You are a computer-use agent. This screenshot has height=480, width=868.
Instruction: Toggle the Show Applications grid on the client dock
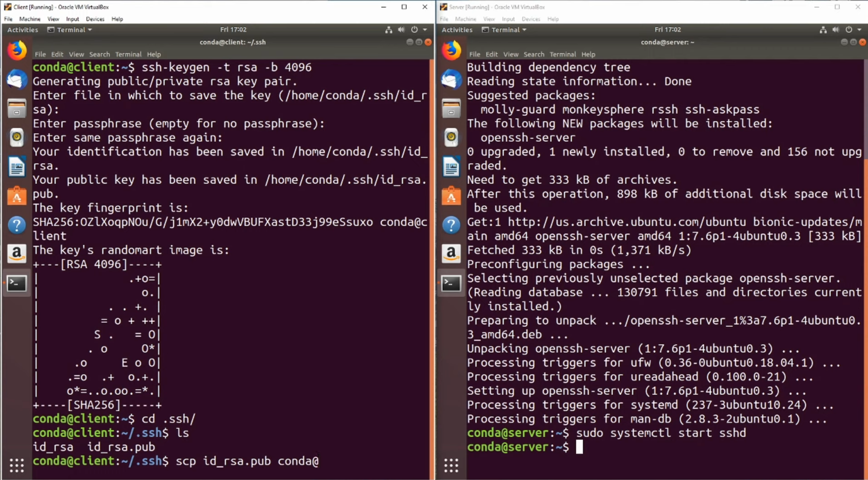click(x=17, y=465)
